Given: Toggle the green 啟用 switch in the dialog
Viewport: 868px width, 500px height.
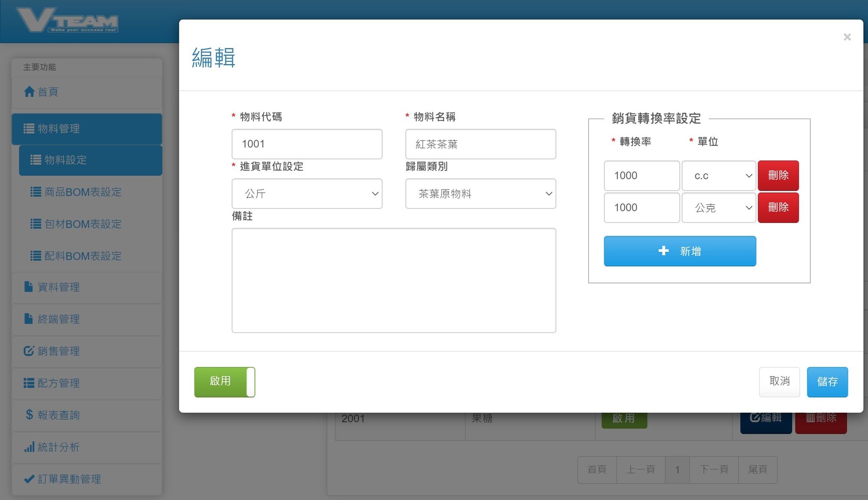Looking at the screenshot, I should [x=225, y=382].
